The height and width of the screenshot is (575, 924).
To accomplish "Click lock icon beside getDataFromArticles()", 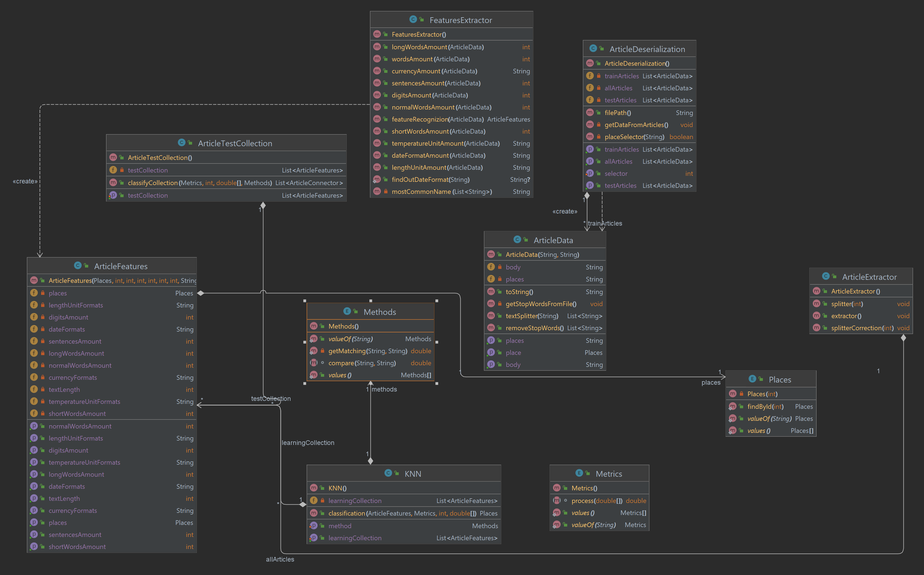I will pyautogui.click(x=599, y=125).
